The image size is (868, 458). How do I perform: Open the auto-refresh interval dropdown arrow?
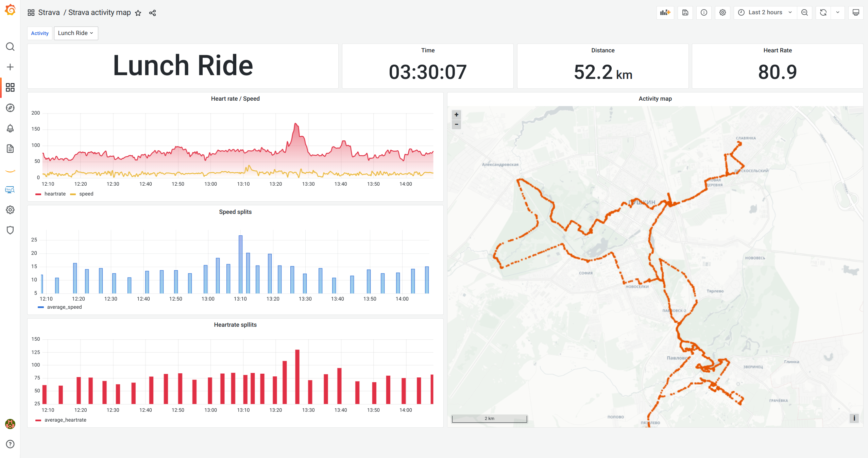[x=838, y=13]
